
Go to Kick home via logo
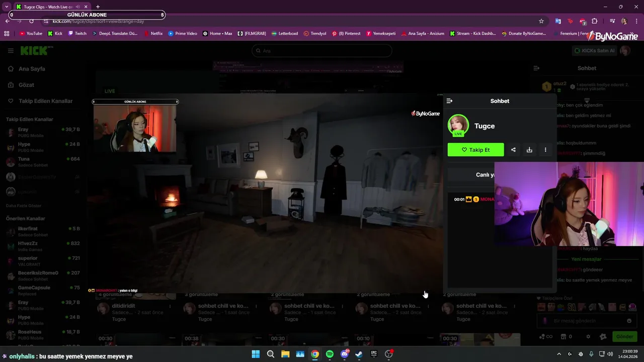[x=34, y=51]
